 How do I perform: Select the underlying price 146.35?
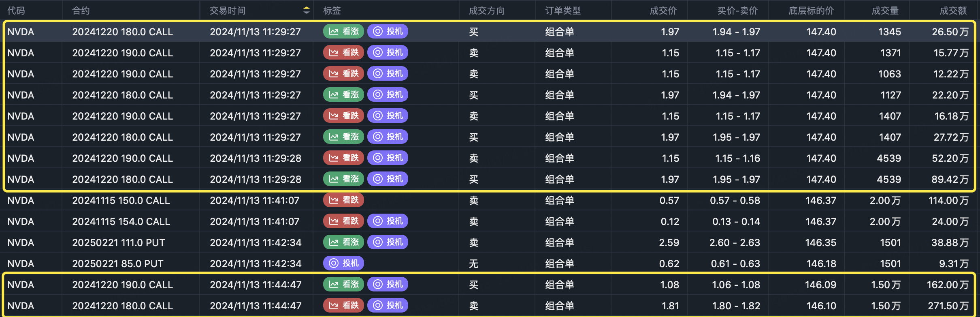coord(820,242)
